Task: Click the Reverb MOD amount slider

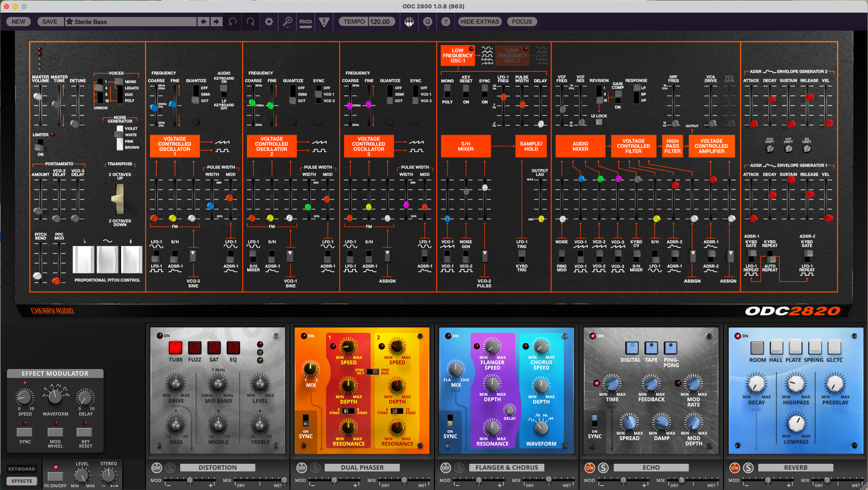Action: click(x=769, y=481)
